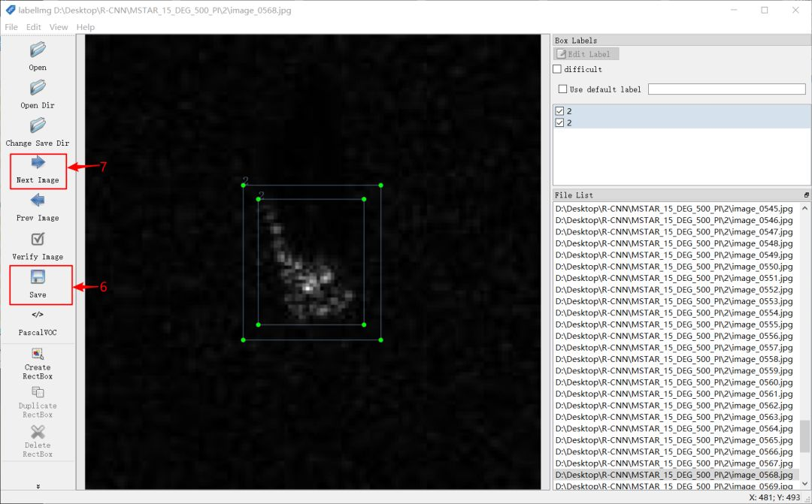The height and width of the screenshot is (504, 812).
Task: Select image_0554.jpg in File List
Action: [x=674, y=312]
